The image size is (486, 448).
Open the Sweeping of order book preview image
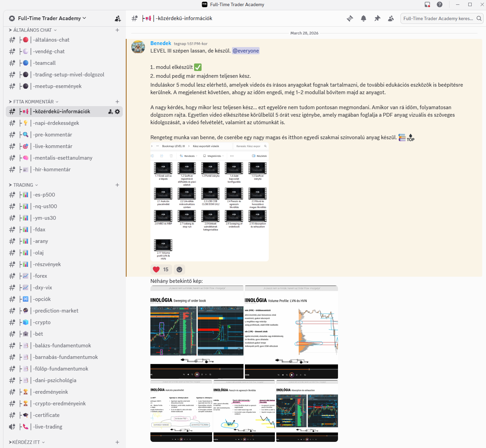[197, 332]
